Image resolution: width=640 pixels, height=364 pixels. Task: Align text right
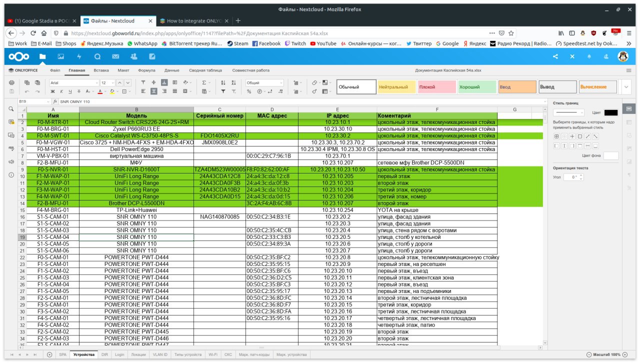click(164, 91)
